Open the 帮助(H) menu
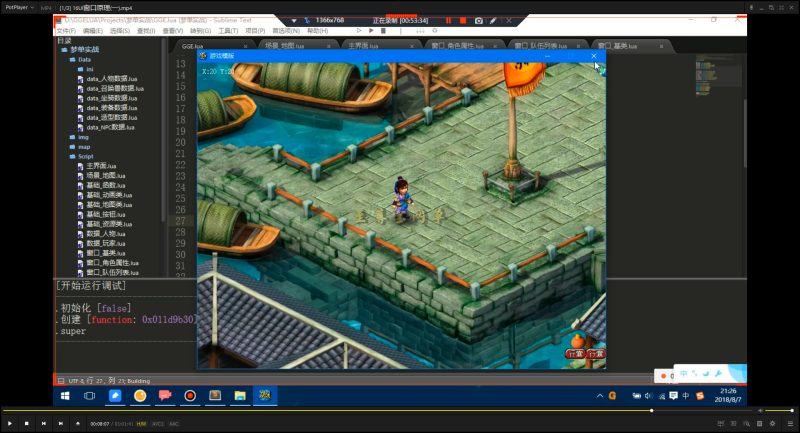This screenshot has height=433, width=800. (317, 31)
